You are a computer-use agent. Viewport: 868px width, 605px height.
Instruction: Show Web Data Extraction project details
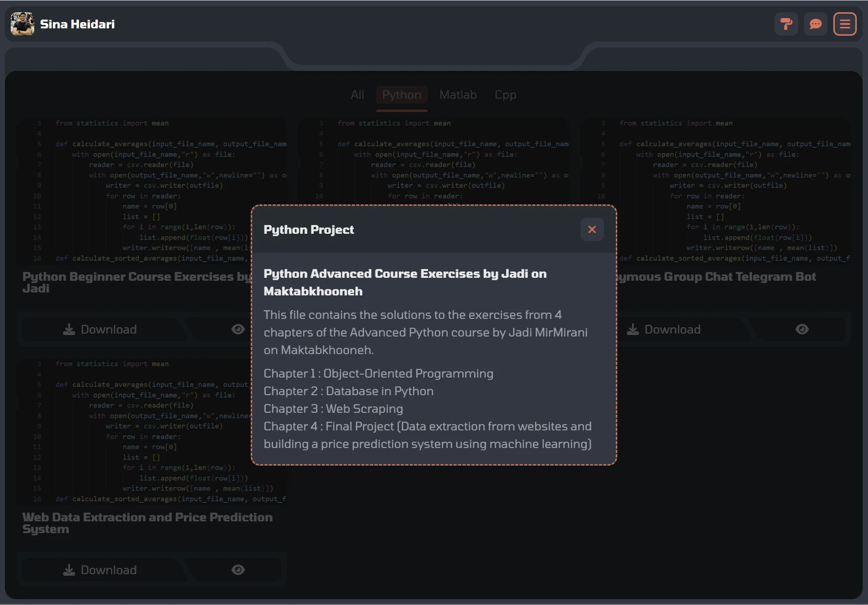(238, 570)
